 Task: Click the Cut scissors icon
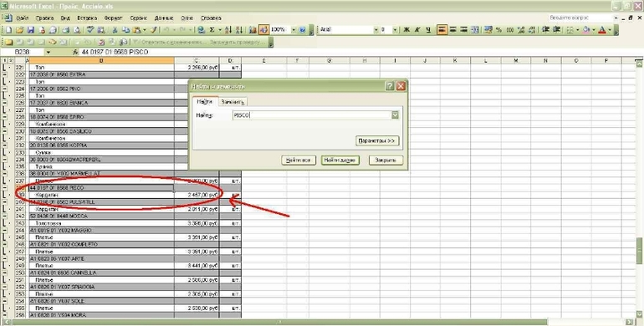pyautogui.click(x=115, y=30)
